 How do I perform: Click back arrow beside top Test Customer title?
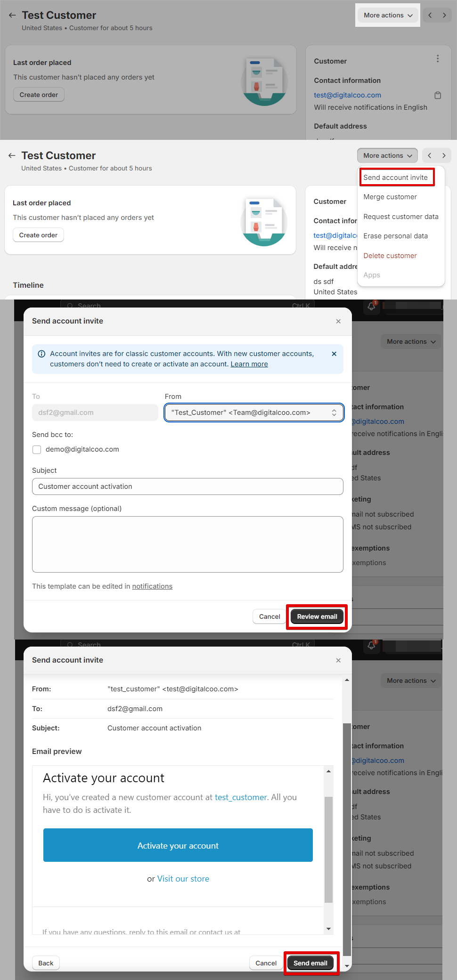[12, 15]
